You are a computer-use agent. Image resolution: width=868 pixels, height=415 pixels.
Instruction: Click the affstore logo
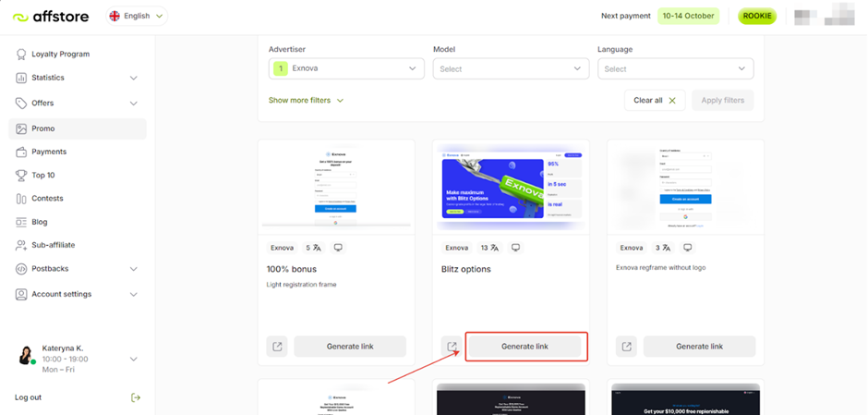tap(52, 16)
